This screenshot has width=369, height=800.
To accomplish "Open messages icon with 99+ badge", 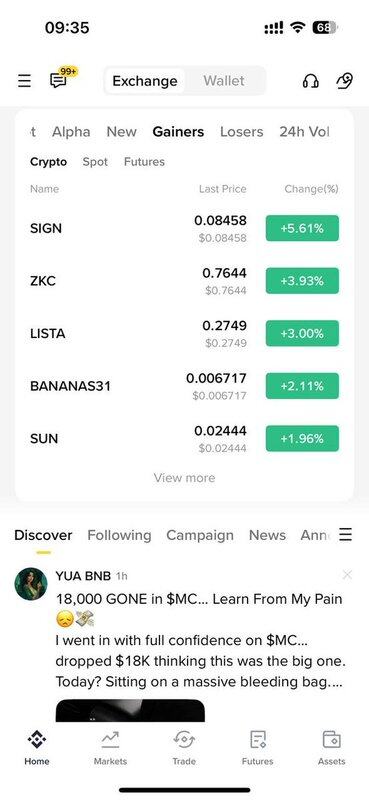I will pyautogui.click(x=61, y=79).
